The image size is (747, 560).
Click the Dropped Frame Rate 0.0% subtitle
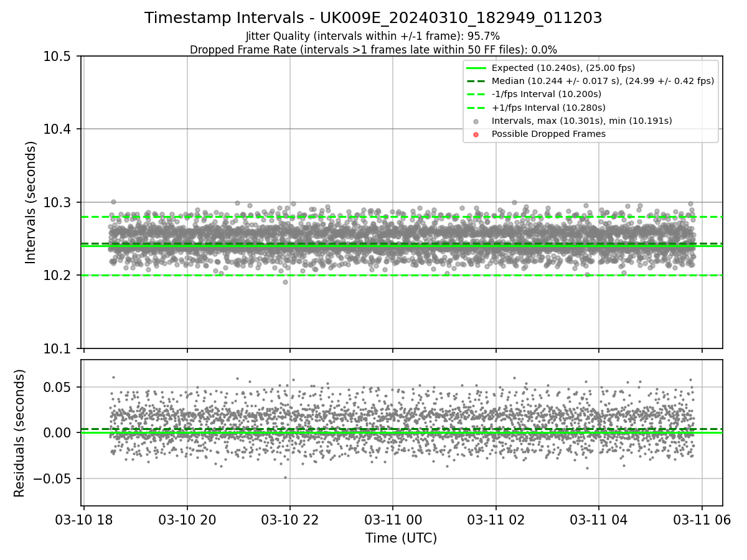(x=374, y=49)
